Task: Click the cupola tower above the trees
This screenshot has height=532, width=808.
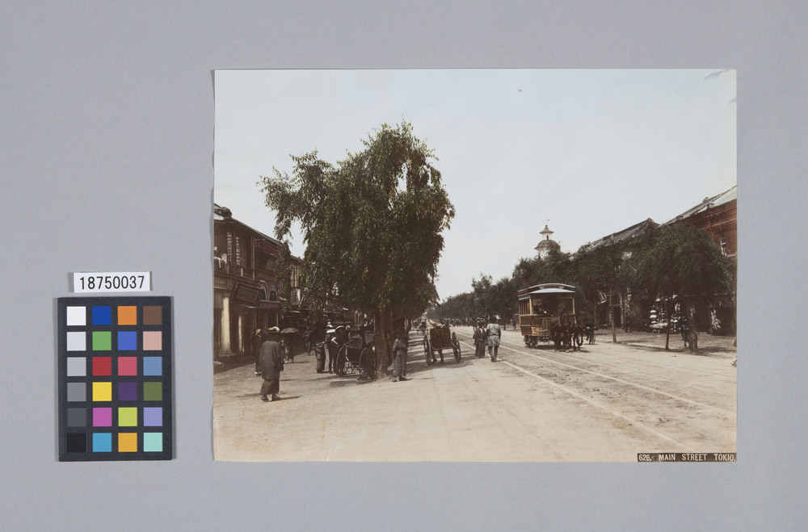Action: (546, 241)
